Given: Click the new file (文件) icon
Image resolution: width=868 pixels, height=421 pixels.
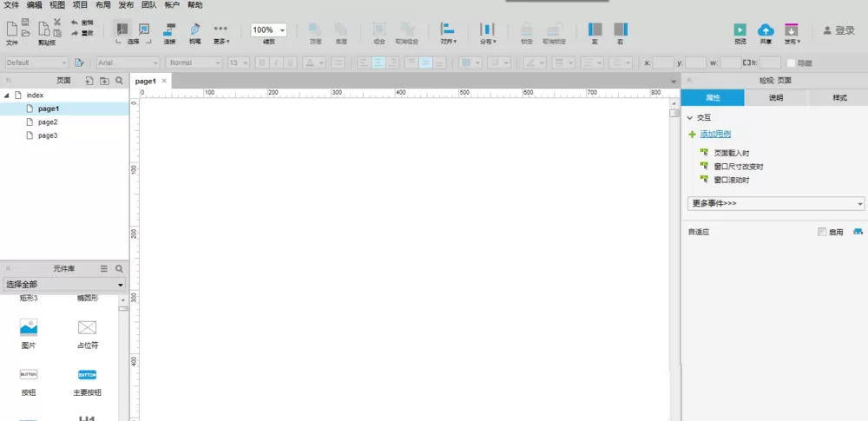Looking at the screenshot, I should 11,29.
